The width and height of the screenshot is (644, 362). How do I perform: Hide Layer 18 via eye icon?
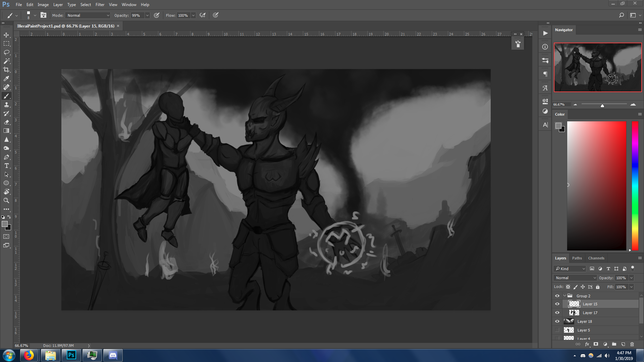[557, 321]
